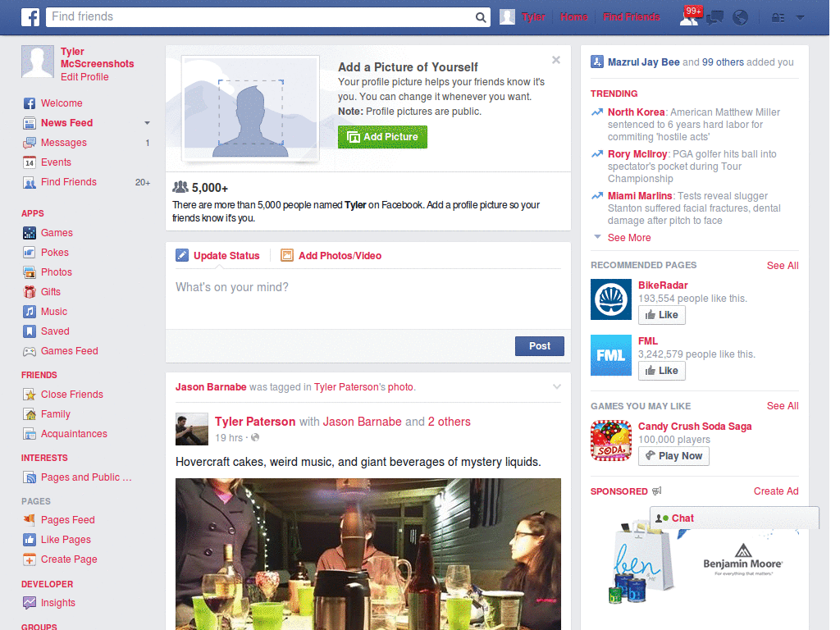
Task: Open the BikeRadar page logo thumbnail
Action: click(x=611, y=299)
